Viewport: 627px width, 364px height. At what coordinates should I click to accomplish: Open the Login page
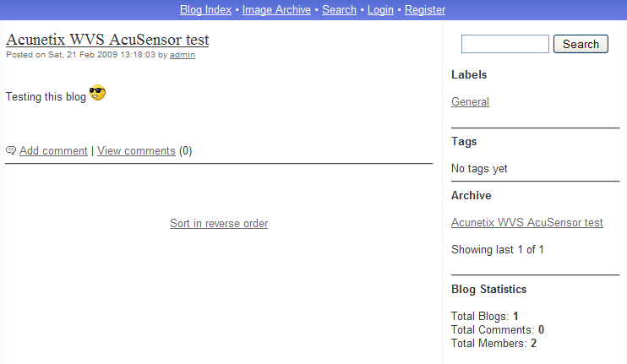pos(380,9)
